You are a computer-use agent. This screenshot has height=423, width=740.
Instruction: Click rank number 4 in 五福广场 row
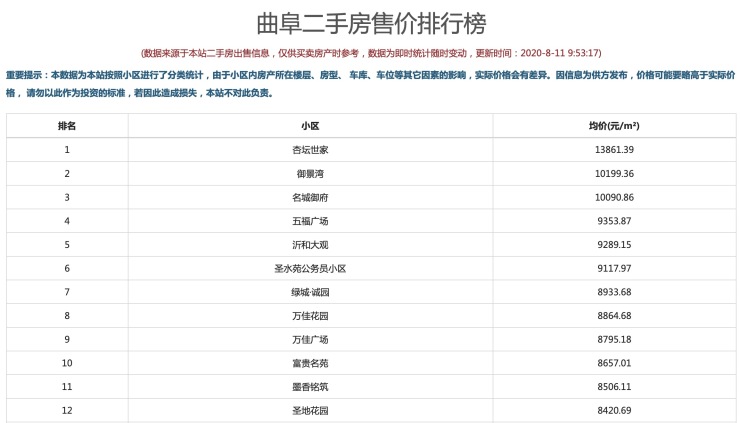tap(67, 221)
